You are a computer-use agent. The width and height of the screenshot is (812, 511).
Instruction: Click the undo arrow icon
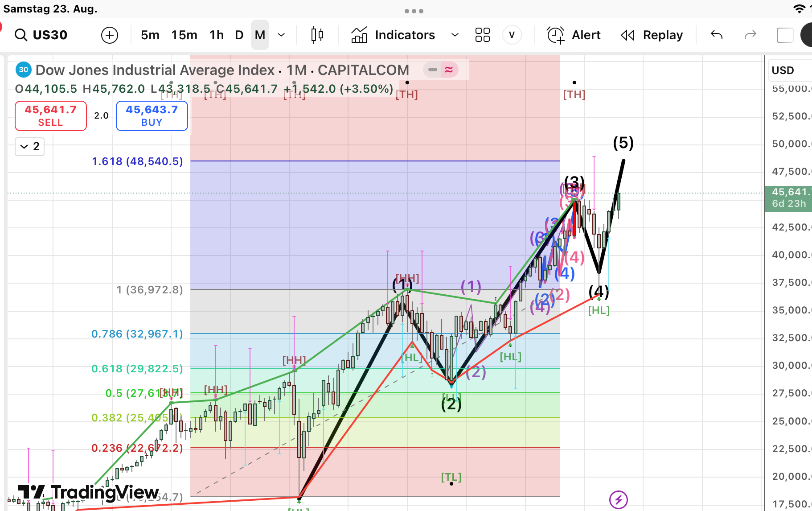tap(716, 35)
